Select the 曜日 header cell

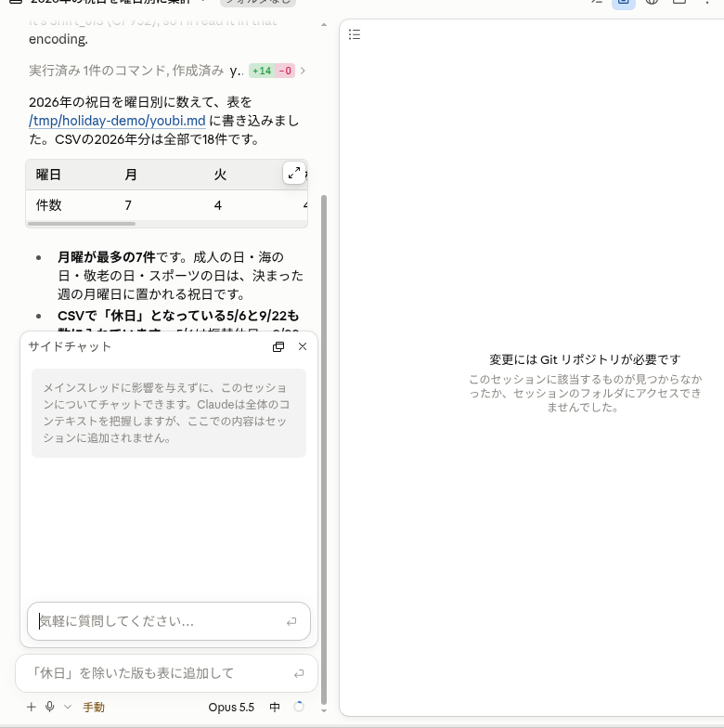(48, 175)
